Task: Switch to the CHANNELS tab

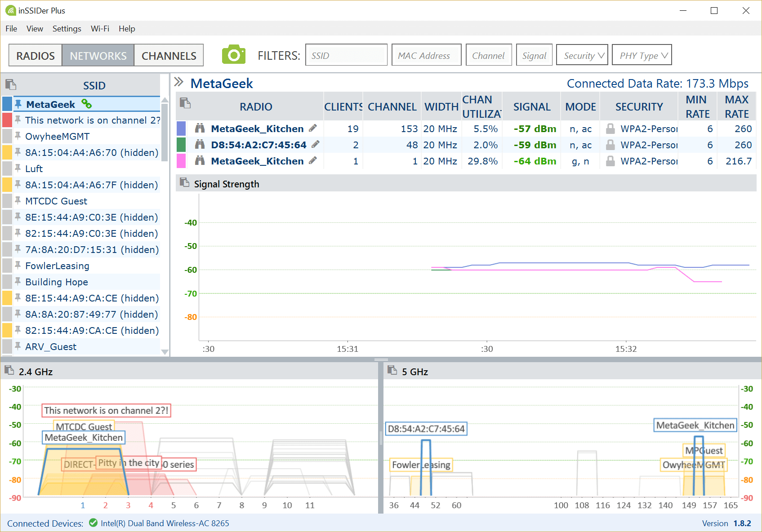Action: point(169,56)
